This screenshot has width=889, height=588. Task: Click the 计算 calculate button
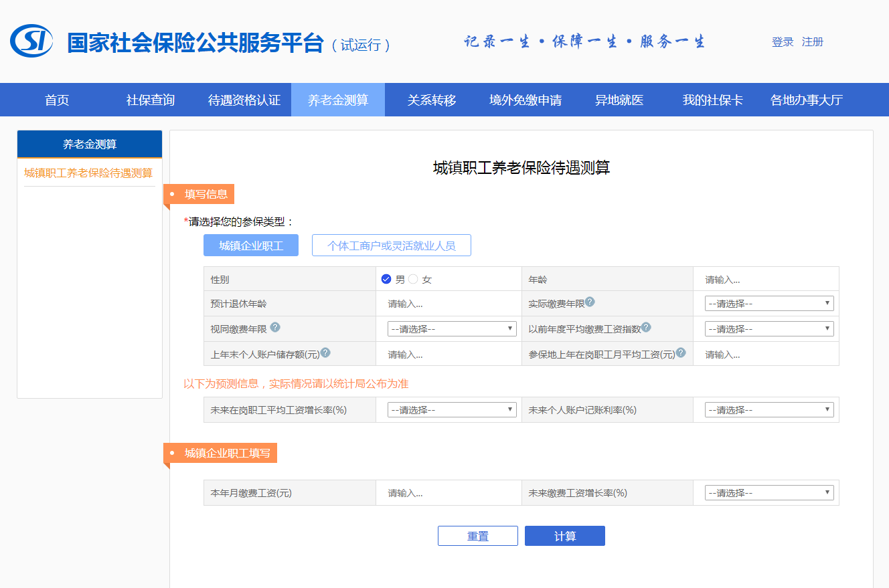click(x=565, y=536)
